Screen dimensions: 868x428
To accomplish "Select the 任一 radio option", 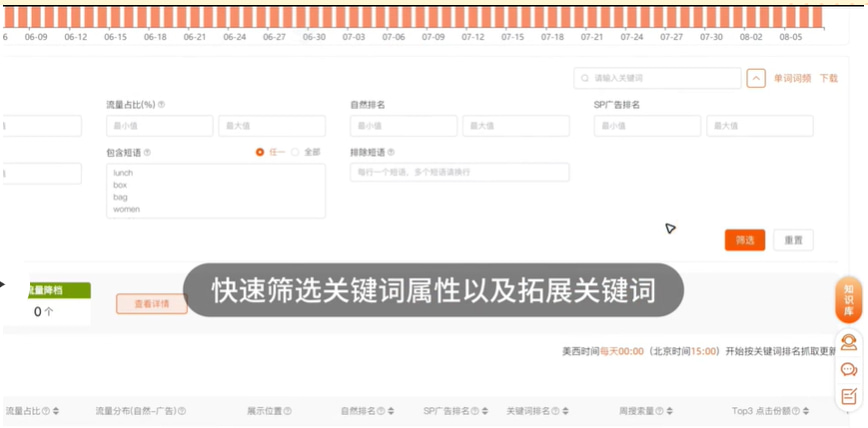I will [x=260, y=152].
